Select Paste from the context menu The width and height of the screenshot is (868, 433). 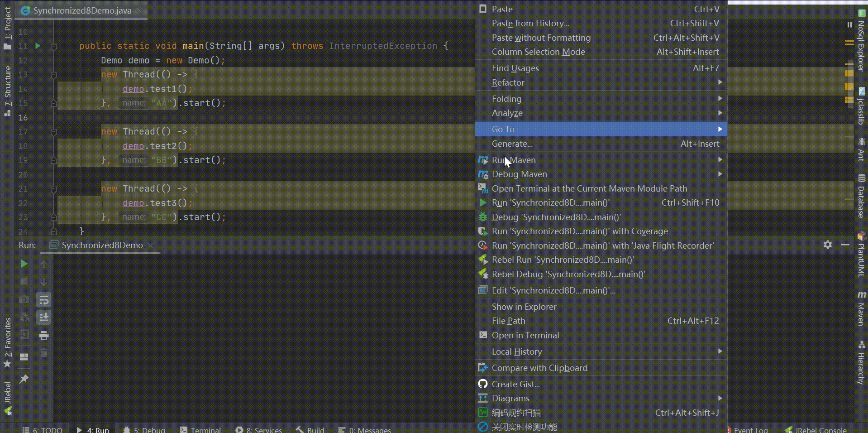pos(601,9)
